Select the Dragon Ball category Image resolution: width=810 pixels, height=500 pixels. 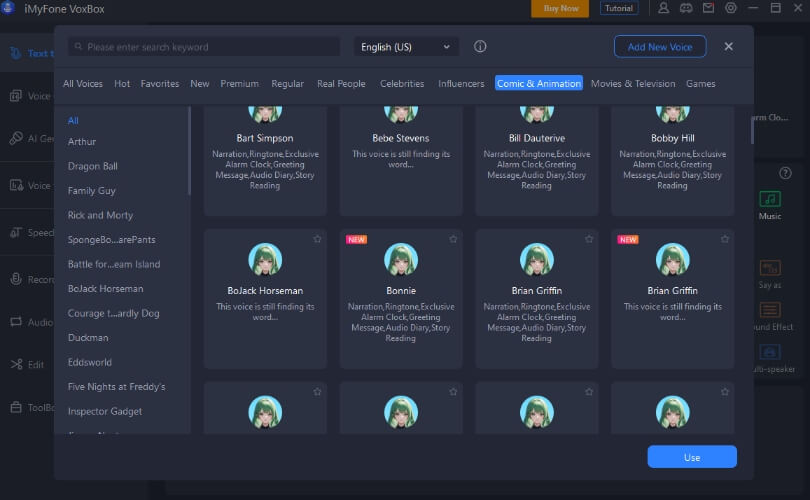pos(92,166)
